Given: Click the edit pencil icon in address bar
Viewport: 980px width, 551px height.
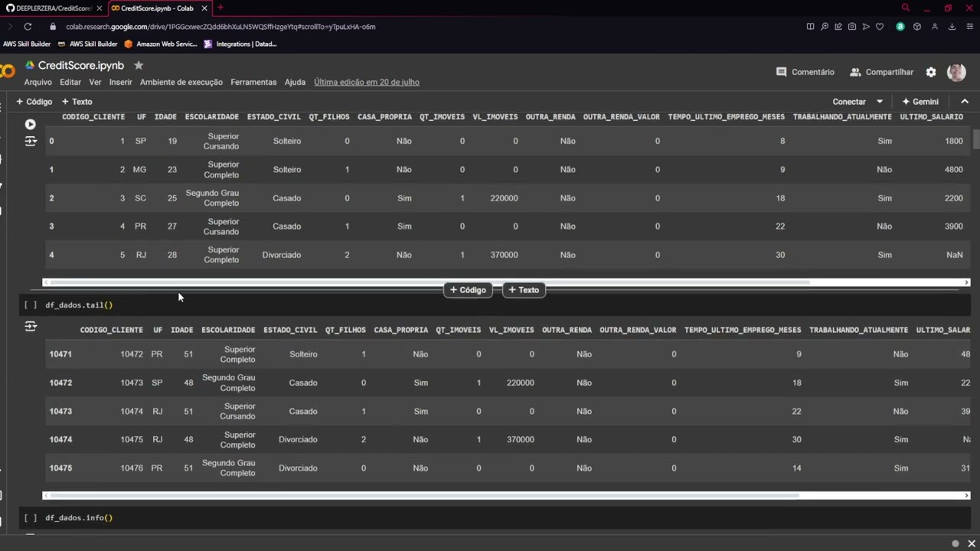Looking at the screenshot, I should (x=838, y=27).
